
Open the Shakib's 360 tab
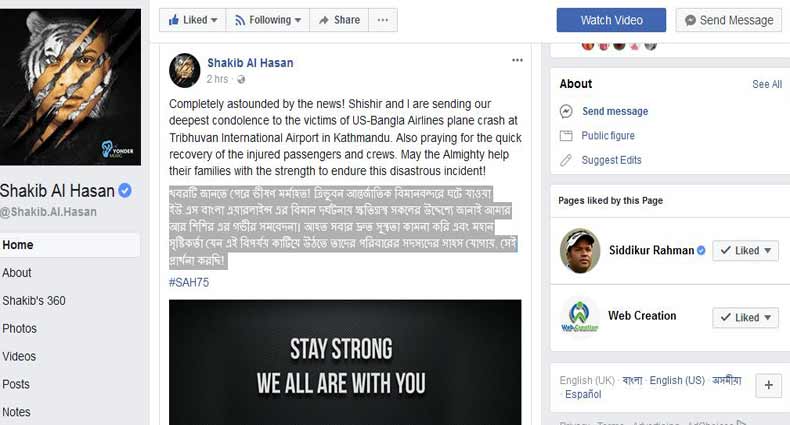click(x=34, y=301)
